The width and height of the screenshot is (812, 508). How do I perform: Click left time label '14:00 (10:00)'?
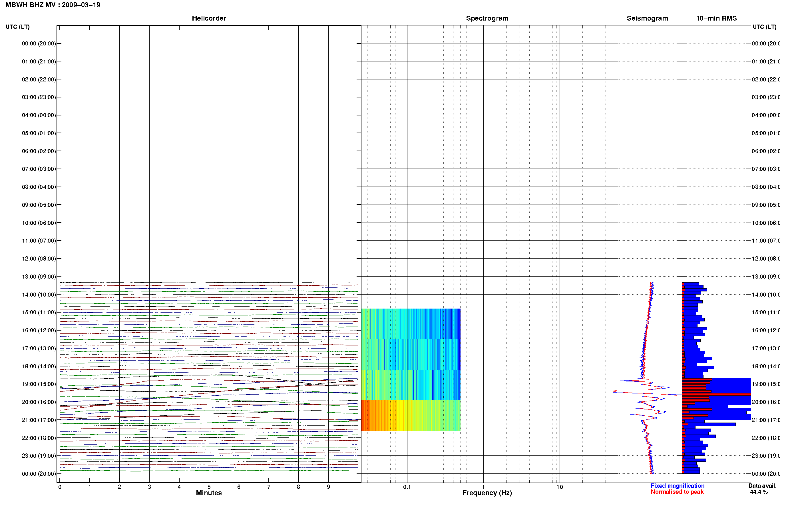pyautogui.click(x=39, y=295)
